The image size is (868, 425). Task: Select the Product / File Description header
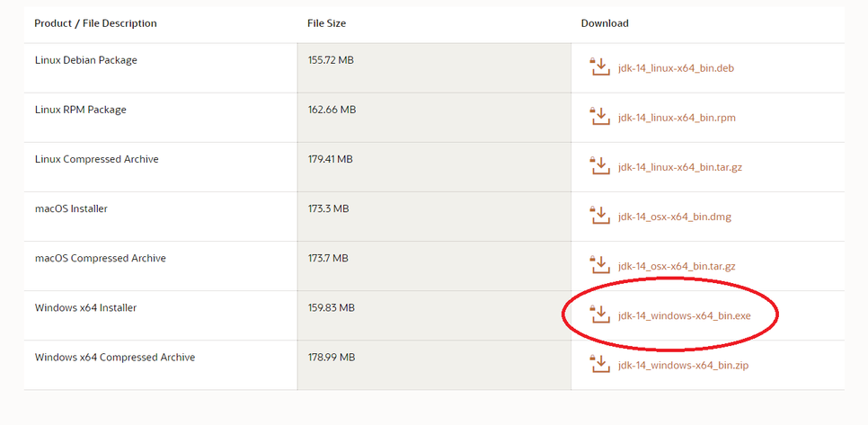(96, 23)
